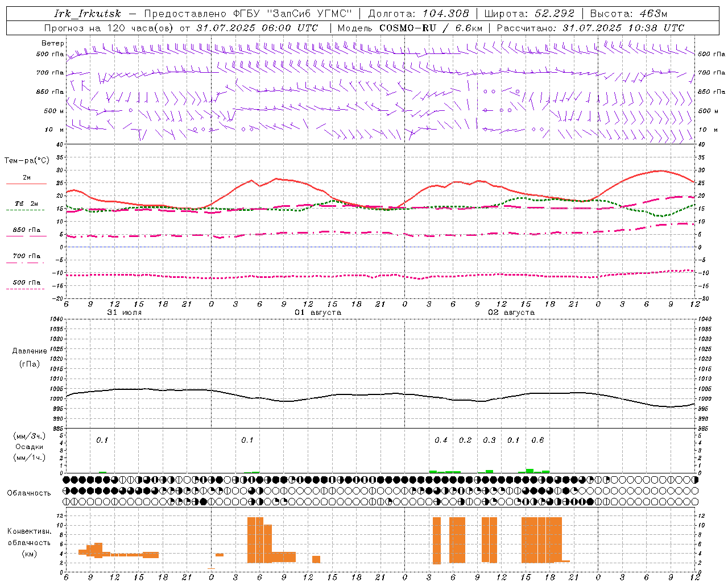Click the tallest green precipitation bar below '0.6'
This screenshot has height=582, width=728.
(530, 471)
